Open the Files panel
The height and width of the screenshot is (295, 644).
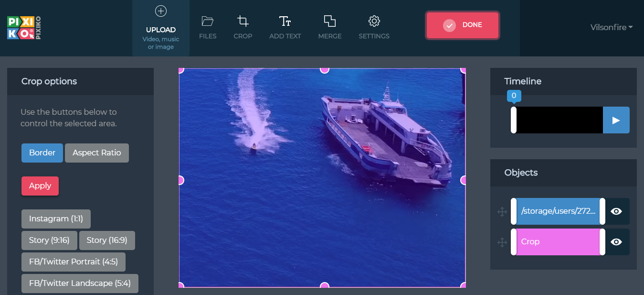[208, 28]
